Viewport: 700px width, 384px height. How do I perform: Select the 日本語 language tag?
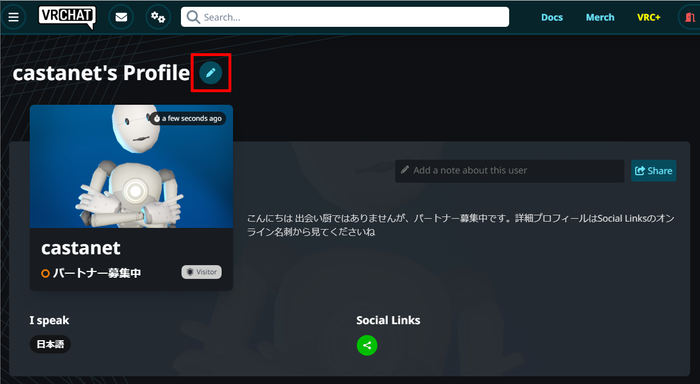[50, 344]
